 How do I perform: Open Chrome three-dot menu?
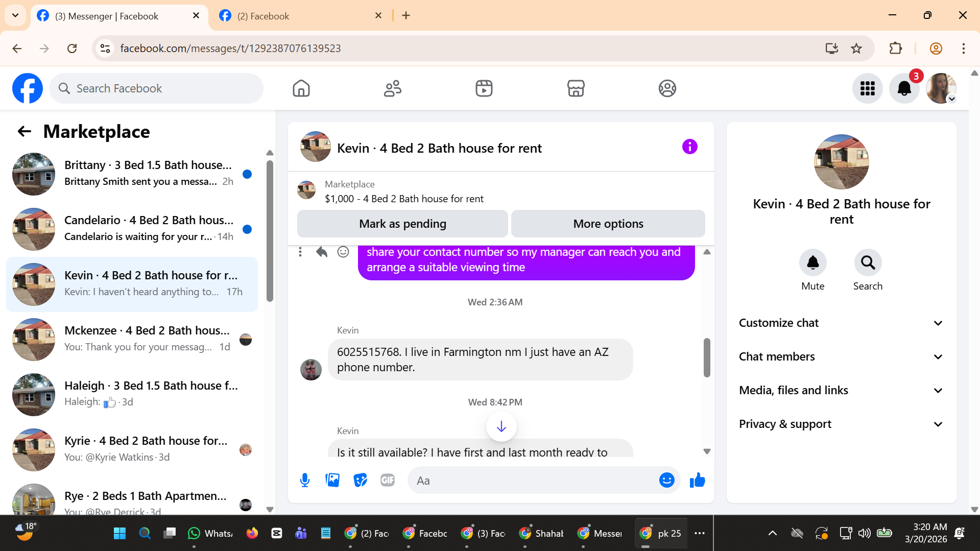963,49
